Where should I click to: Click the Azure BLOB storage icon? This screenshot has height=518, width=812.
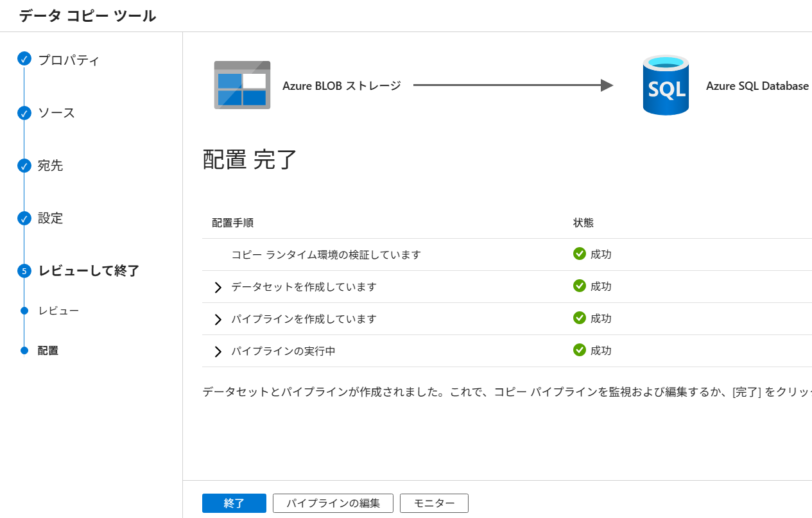click(x=242, y=85)
